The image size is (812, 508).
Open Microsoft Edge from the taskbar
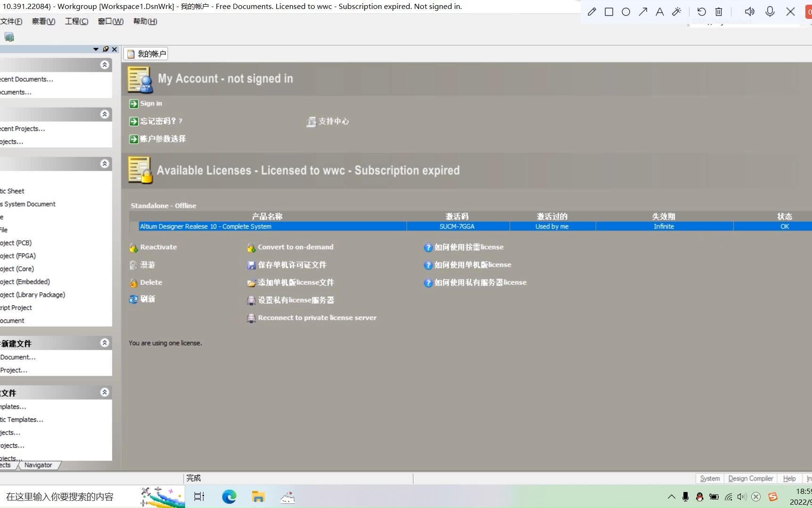click(x=229, y=497)
